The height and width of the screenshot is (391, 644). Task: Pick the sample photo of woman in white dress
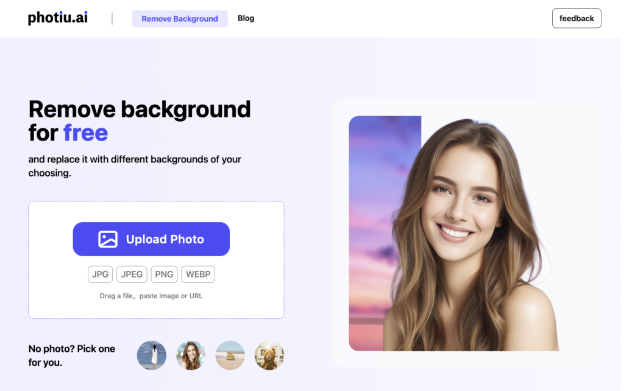(x=152, y=355)
